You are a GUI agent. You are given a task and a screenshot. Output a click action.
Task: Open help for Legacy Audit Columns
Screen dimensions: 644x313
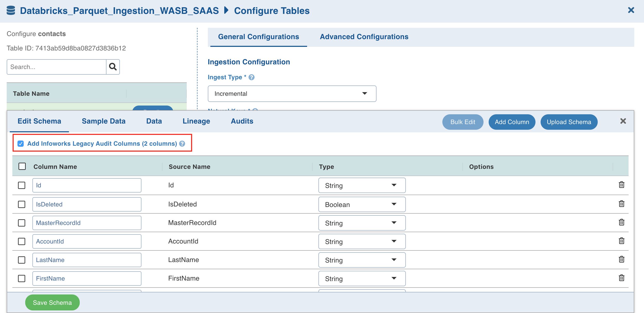[x=182, y=144]
